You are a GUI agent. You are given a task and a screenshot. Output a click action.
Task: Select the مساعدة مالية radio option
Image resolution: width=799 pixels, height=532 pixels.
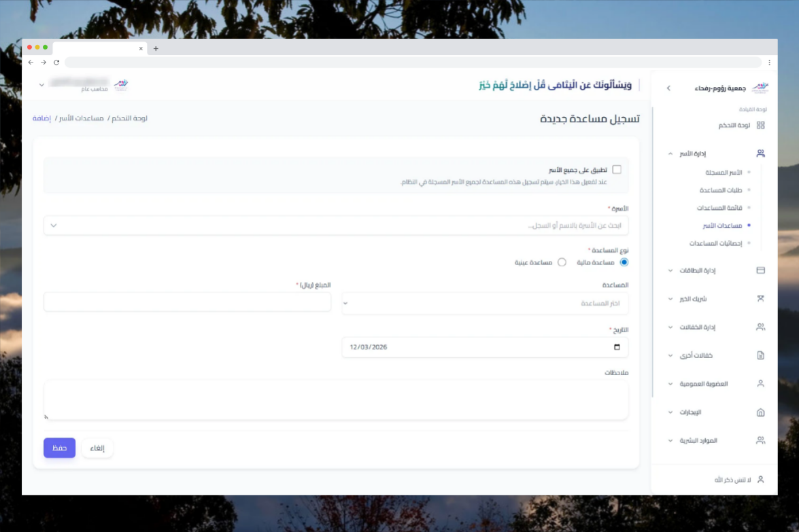[x=624, y=262]
